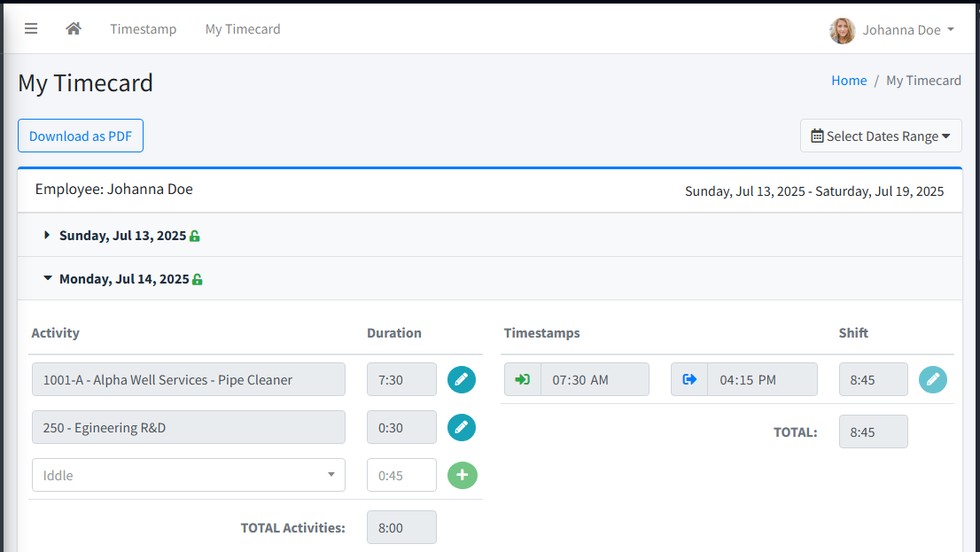980x552 pixels.
Task: Click the Download as PDF button
Action: click(81, 136)
